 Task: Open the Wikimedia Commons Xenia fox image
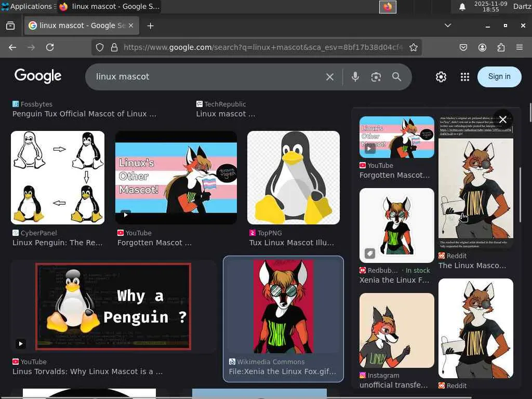(283, 307)
